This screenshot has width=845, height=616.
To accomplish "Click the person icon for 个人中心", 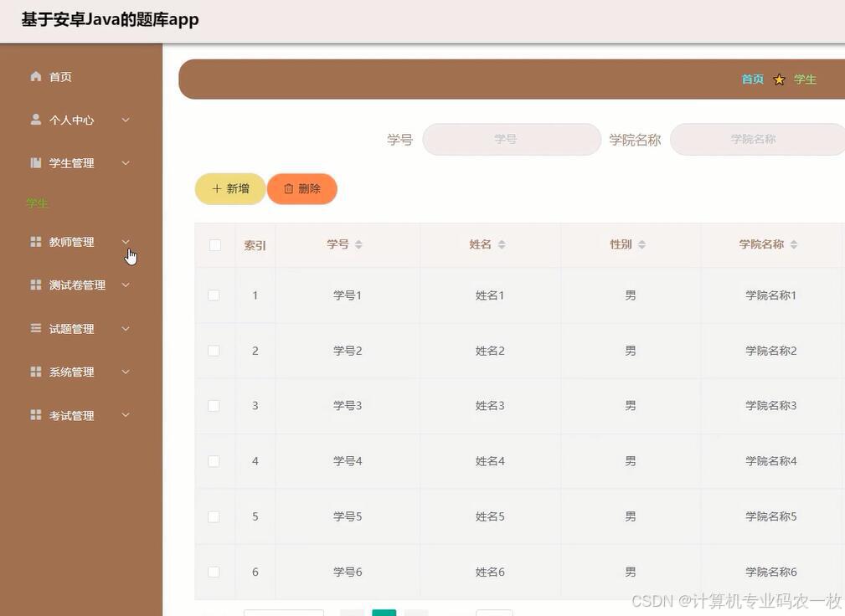I will coord(35,120).
